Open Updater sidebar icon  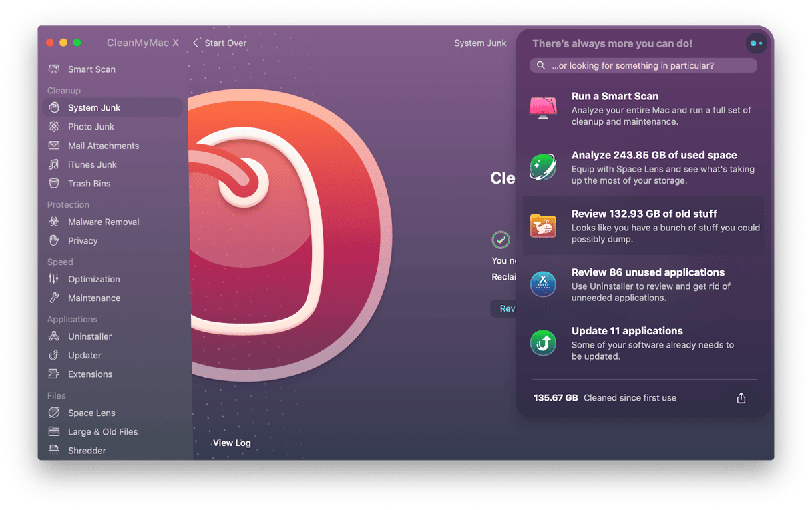pyautogui.click(x=54, y=355)
